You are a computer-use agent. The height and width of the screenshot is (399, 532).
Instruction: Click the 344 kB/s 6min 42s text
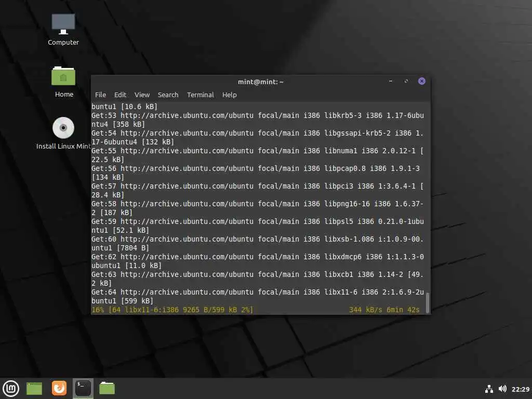point(384,310)
